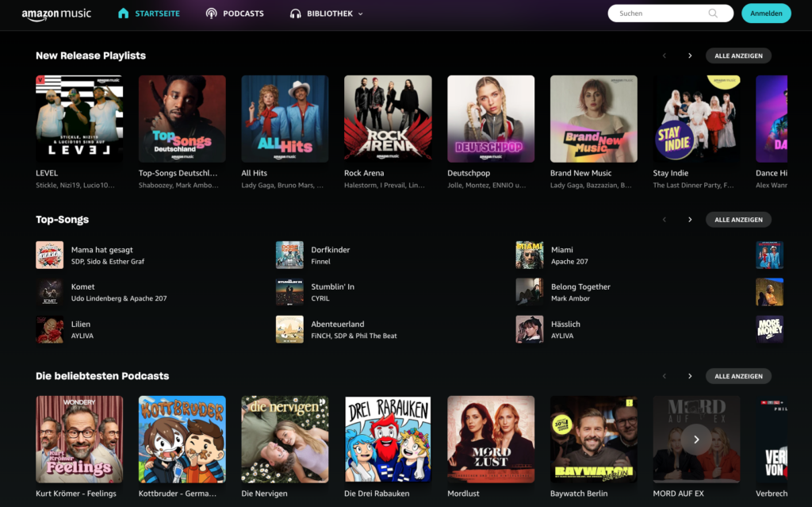
Task: Go to next Top-Songs page
Action: (690, 220)
